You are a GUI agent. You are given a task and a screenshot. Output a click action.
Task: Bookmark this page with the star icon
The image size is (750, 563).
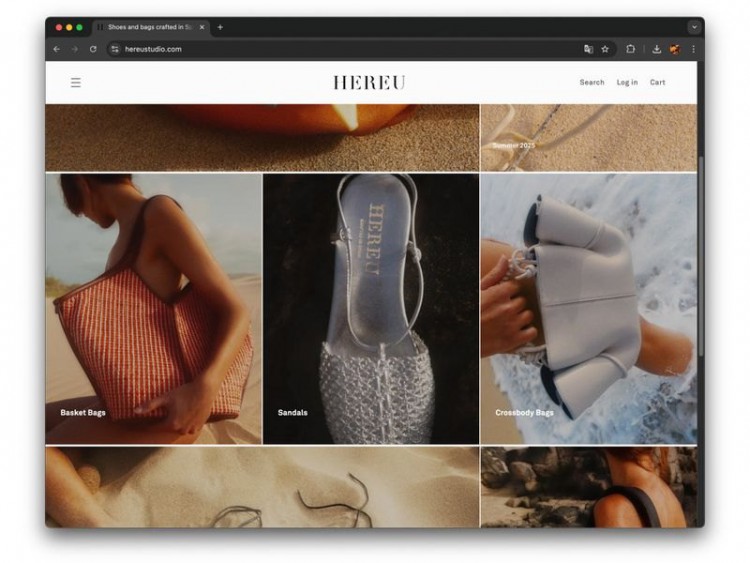(x=605, y=49)
